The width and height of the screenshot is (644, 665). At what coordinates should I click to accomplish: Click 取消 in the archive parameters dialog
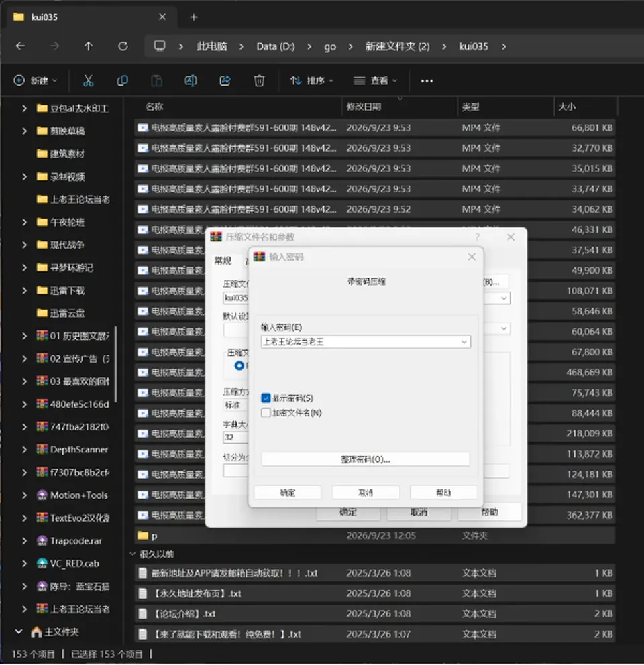click(419, 512)
